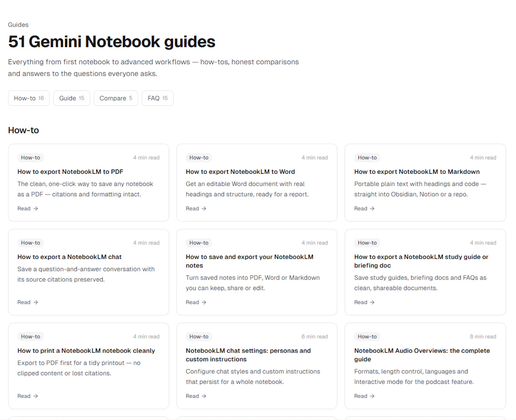Click intro text 'Everything from first notebook'
Viewport: 516px width, 420px height.
[x=154, y=68]
